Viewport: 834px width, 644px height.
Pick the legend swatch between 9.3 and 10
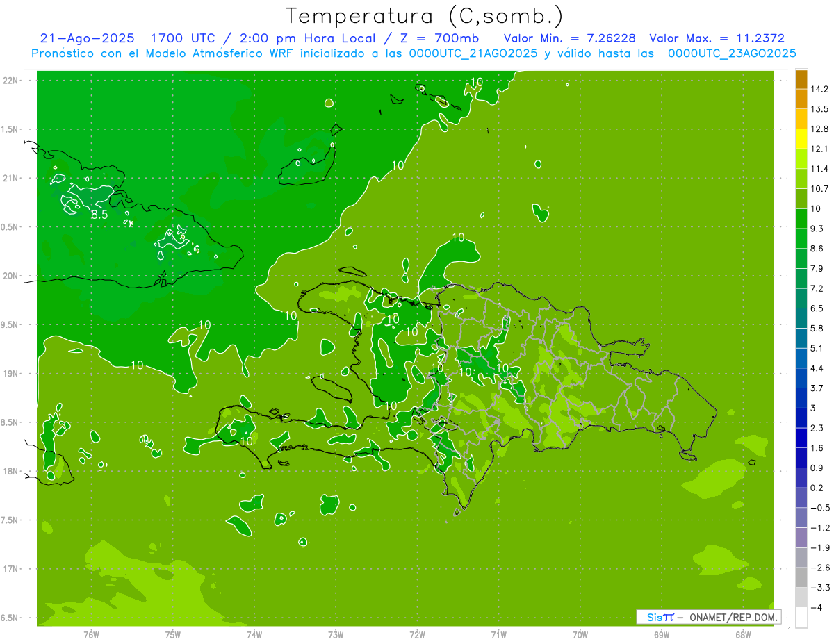point(801,217)
